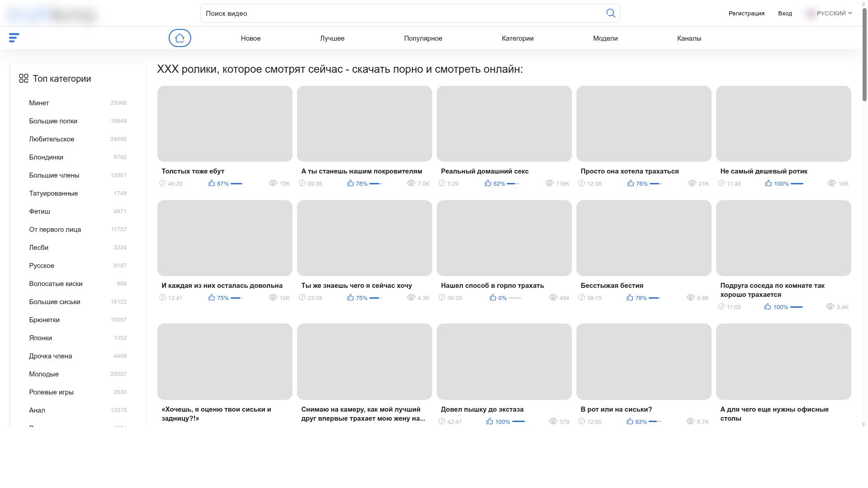Open the hamburger side menu icon
868x488 pixels.
14,38
